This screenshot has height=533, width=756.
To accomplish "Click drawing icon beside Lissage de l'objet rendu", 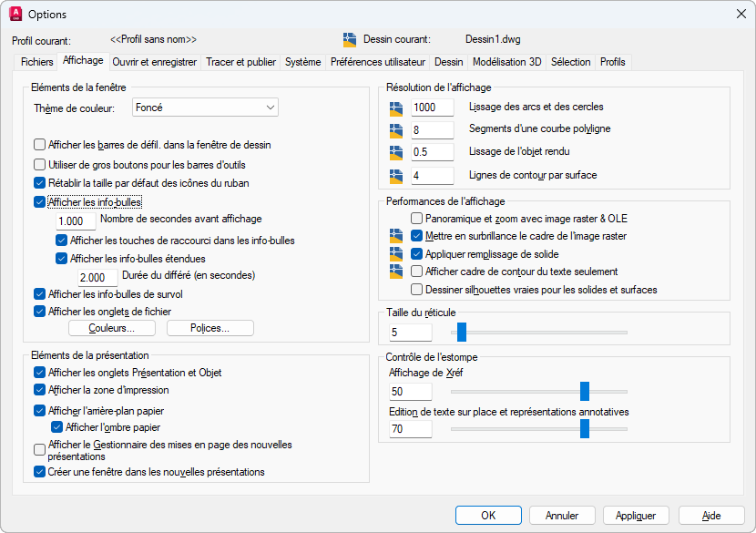I will (x=396, y=152).
